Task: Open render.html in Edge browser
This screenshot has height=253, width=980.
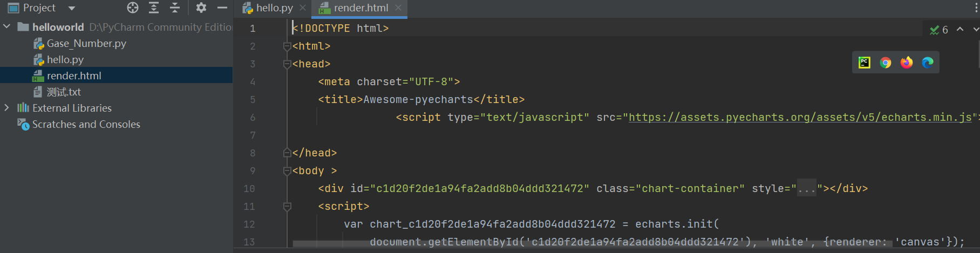Action: (x=928, y=63)
